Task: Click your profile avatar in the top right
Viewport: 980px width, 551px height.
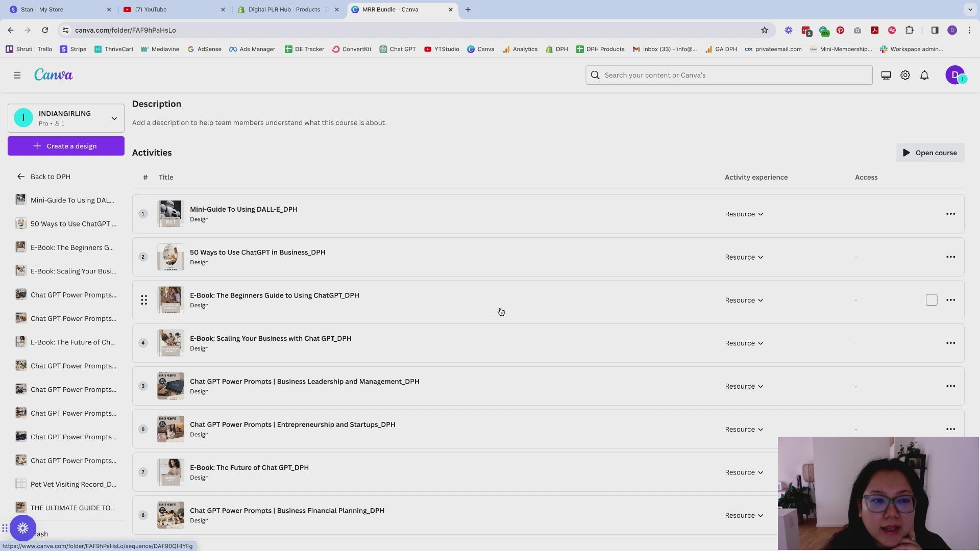Action: tap(955, 75)
